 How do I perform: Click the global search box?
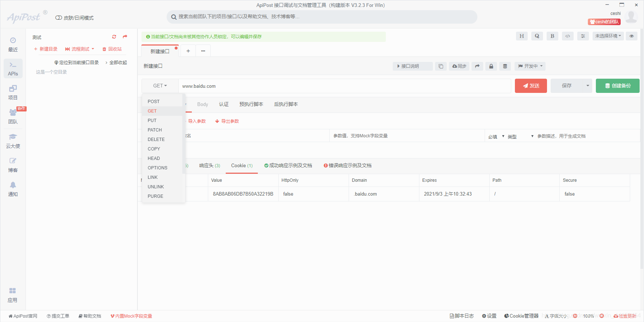click(322, 17)
